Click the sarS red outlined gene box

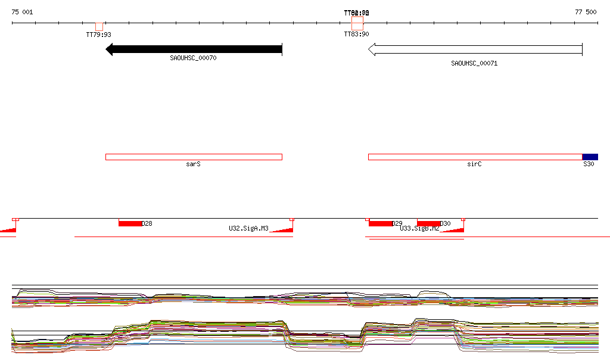click(x=194, y=157)
